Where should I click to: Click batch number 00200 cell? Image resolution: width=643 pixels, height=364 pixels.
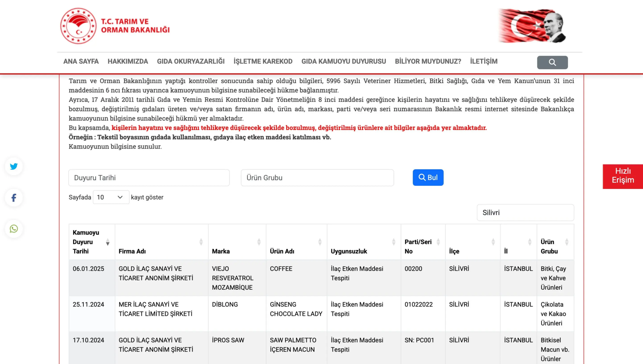click(423, 278)
